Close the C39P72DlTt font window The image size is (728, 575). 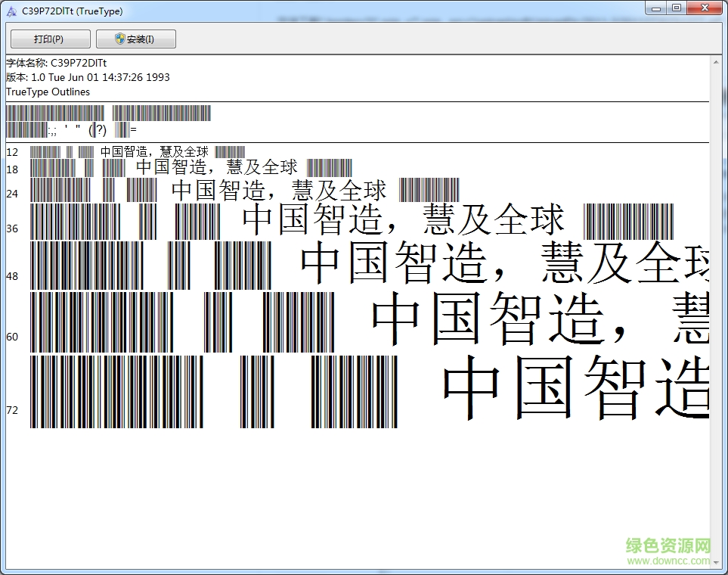pyautogui.click(x=705, y=8)
